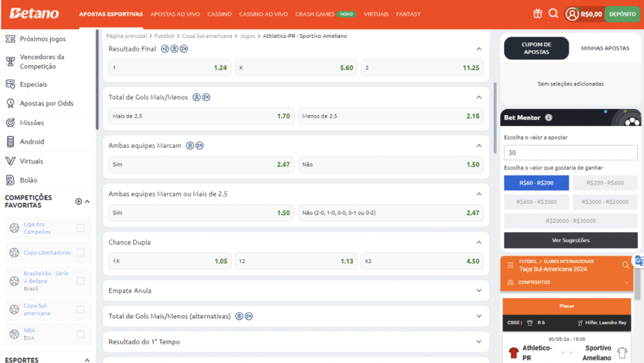Switch to the Minhas Apostas tab
The width and height of the screenshot is (644, 363).
pos(605,48)
